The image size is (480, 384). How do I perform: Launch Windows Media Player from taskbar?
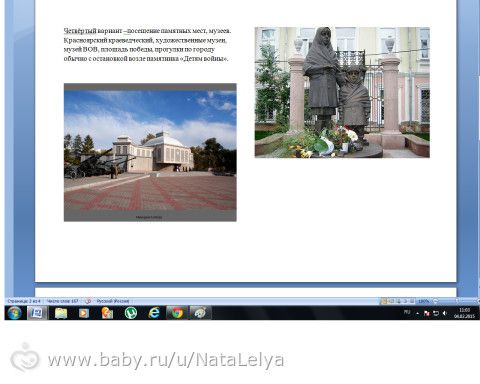click(84, 313)
